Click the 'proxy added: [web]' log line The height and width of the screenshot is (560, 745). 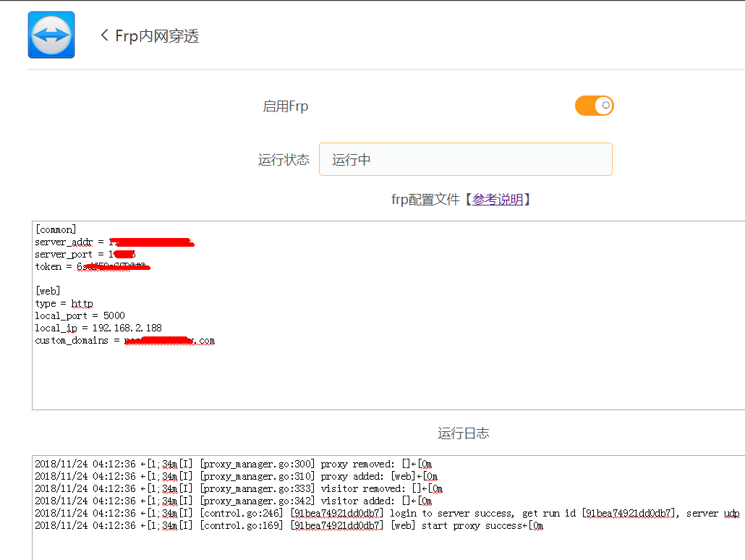236,476
